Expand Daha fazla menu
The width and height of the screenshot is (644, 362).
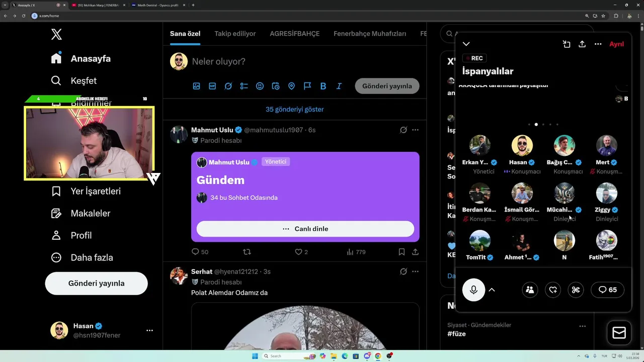pos(82,257)
